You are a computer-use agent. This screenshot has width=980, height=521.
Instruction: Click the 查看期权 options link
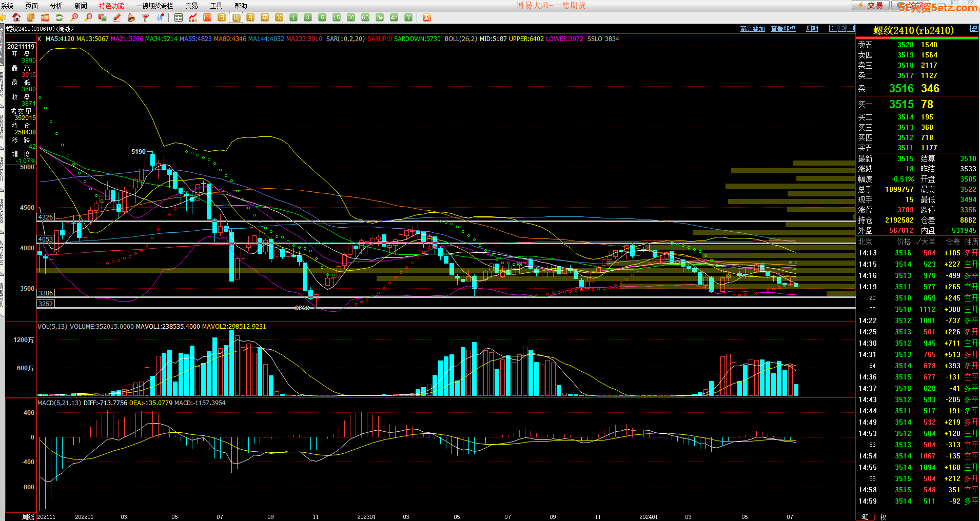pyautogui.click(x=783, y=29)
